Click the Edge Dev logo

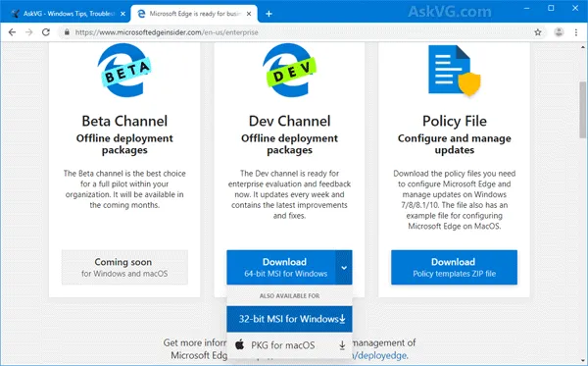click(289, 70)
